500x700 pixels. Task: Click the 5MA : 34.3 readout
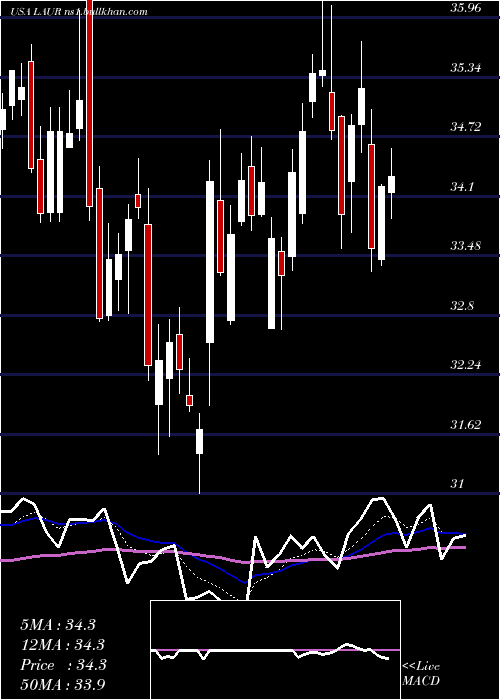(x=58, y=625)
